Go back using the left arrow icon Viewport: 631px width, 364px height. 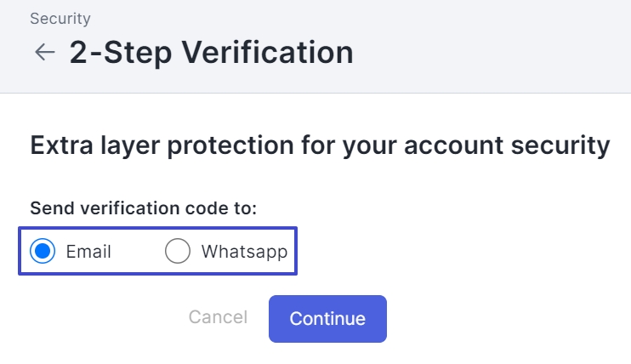point(45,53)
